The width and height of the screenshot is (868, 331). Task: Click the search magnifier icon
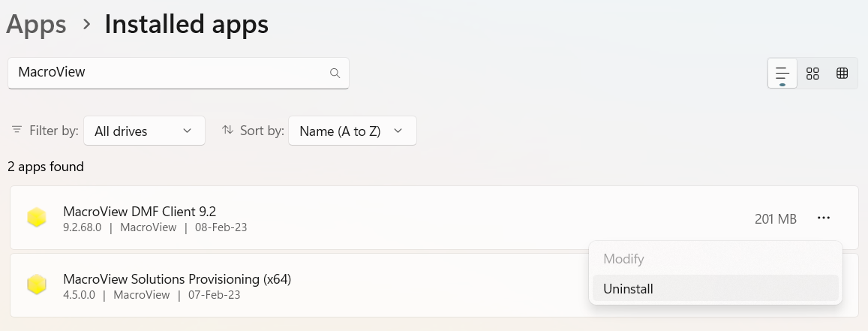point(335,73)
